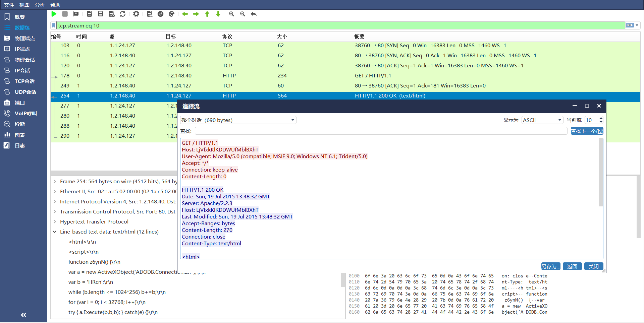
Task: Save capture with the floppy disk icon
Action: [100, 14]
